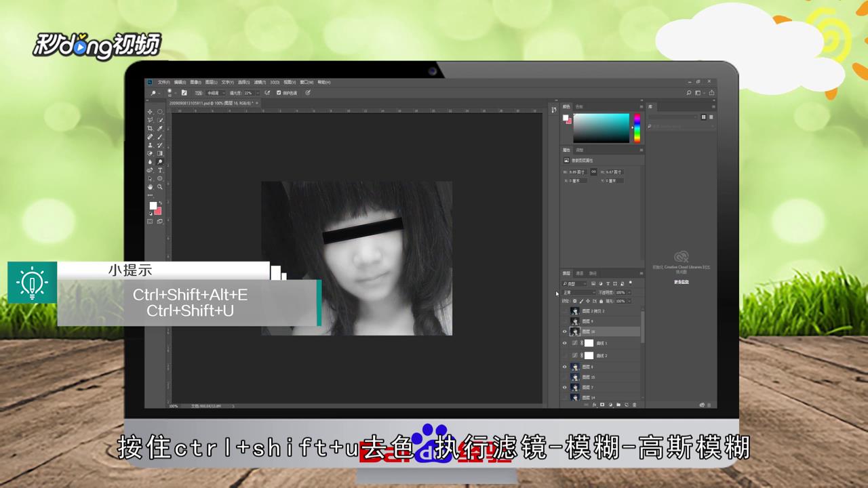Image resolution: width=868 pixels, height=488 pixels.
Task: Click the Libraries 更多信息 link
Action: (x=682, y=282)
